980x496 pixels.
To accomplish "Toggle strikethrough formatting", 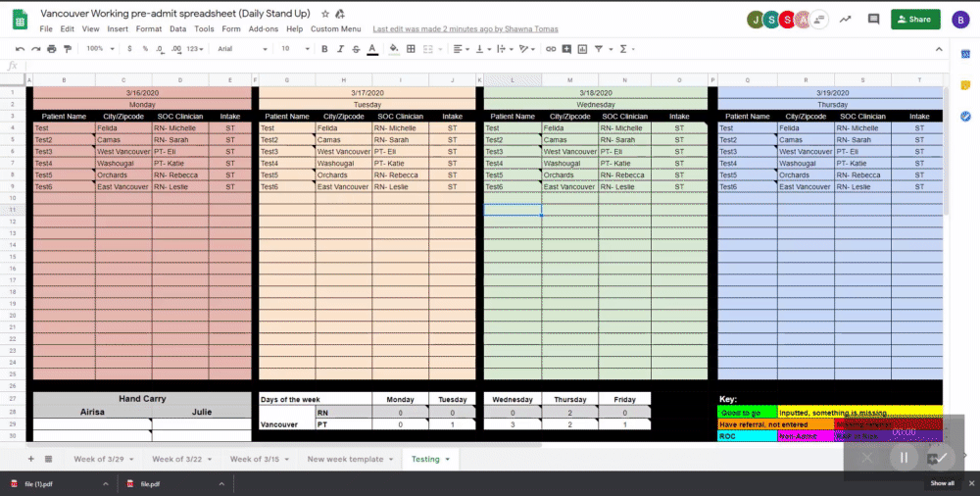I will coord(356,49).
